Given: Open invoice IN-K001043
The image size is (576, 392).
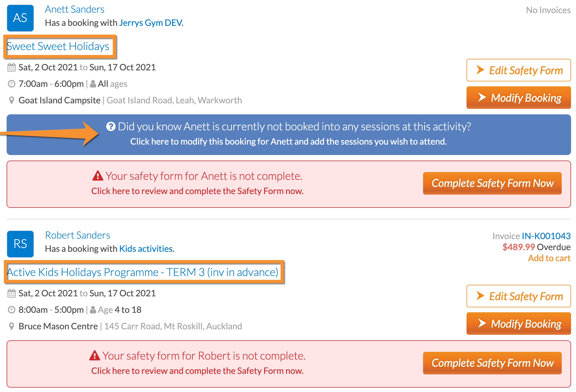Looking at the screenshot, I should [546, 236].
